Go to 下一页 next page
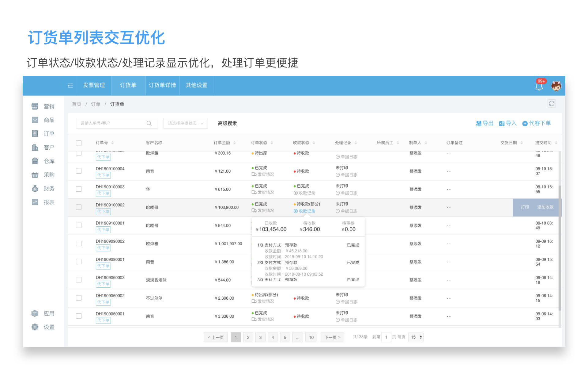The height and width of the screenshot is (368, 588). (x=332, y=337)
